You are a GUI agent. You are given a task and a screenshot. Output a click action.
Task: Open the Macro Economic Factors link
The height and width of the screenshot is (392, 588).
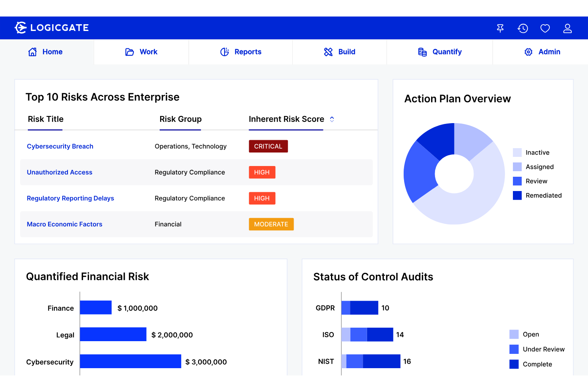tap(64, 224)
